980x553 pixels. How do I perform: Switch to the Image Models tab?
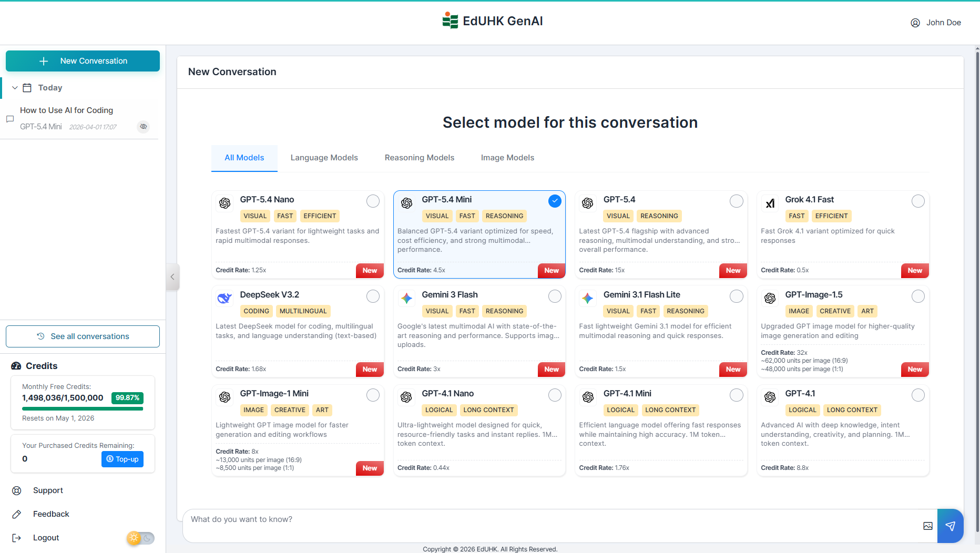click(507, 158)
